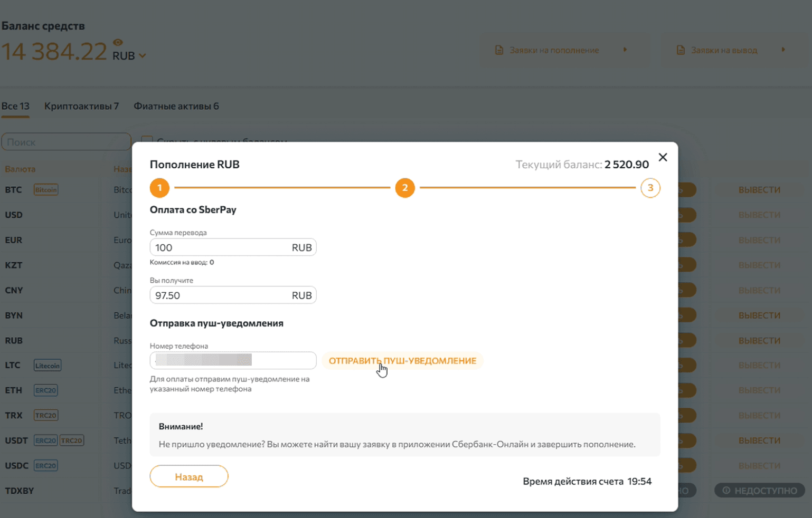Expand the arrow beside Заявки на вывод
This screenshot has width=812, height=518.
(x=783, y=50)
